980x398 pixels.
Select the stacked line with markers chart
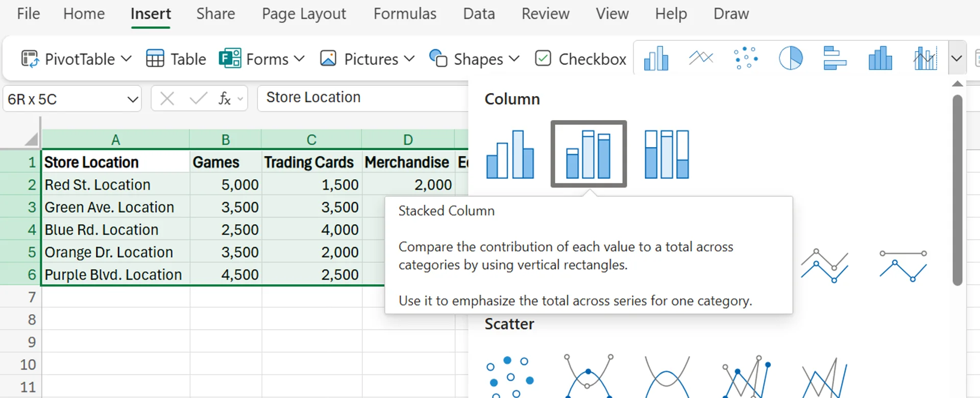824,266
